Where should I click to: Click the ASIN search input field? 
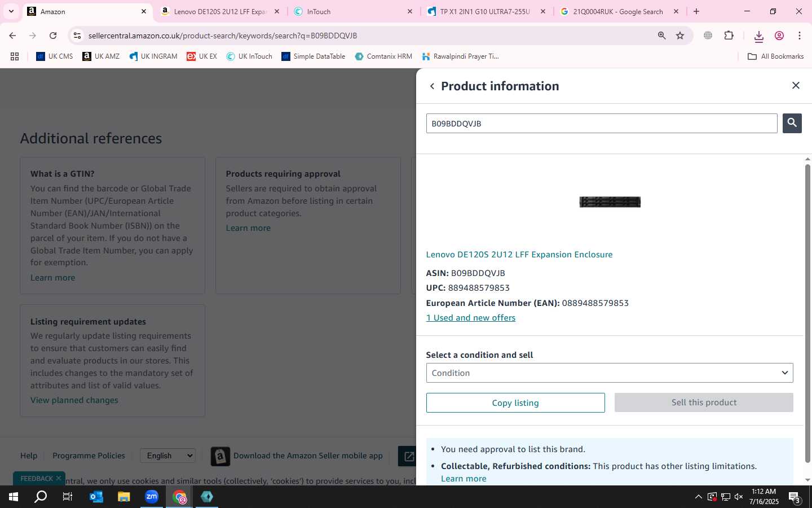pos(602,124)
